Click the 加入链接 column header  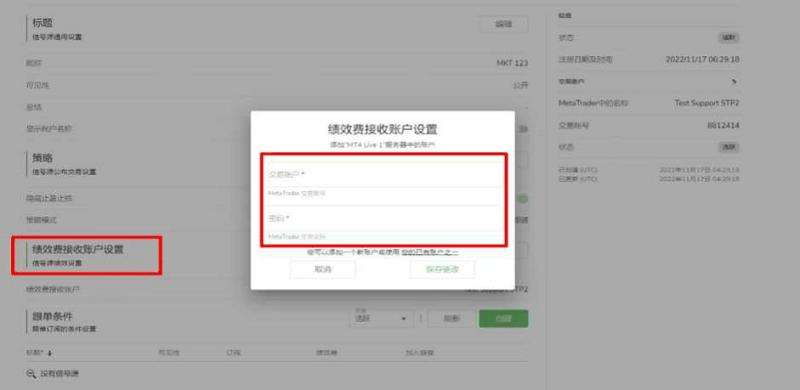419,353
